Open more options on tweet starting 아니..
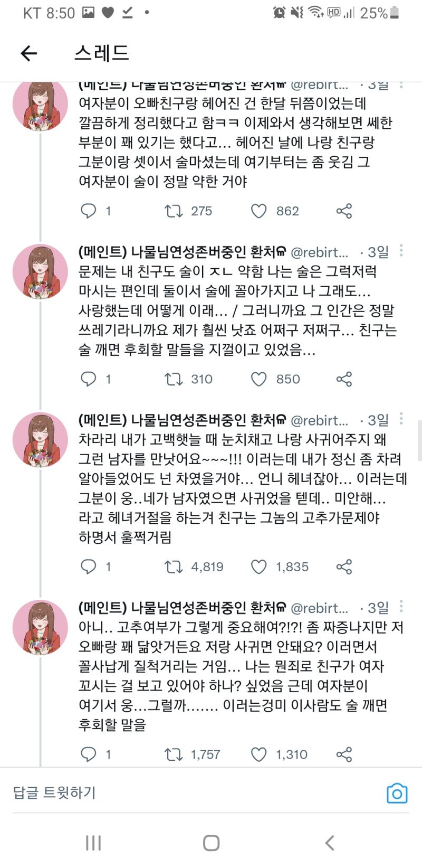 [x=401, y=607]
